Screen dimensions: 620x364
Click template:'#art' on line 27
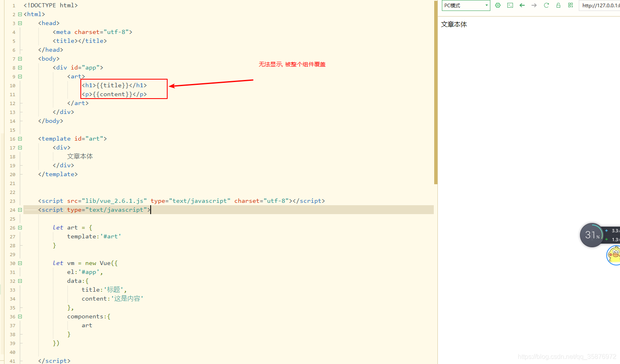point(94,236)
